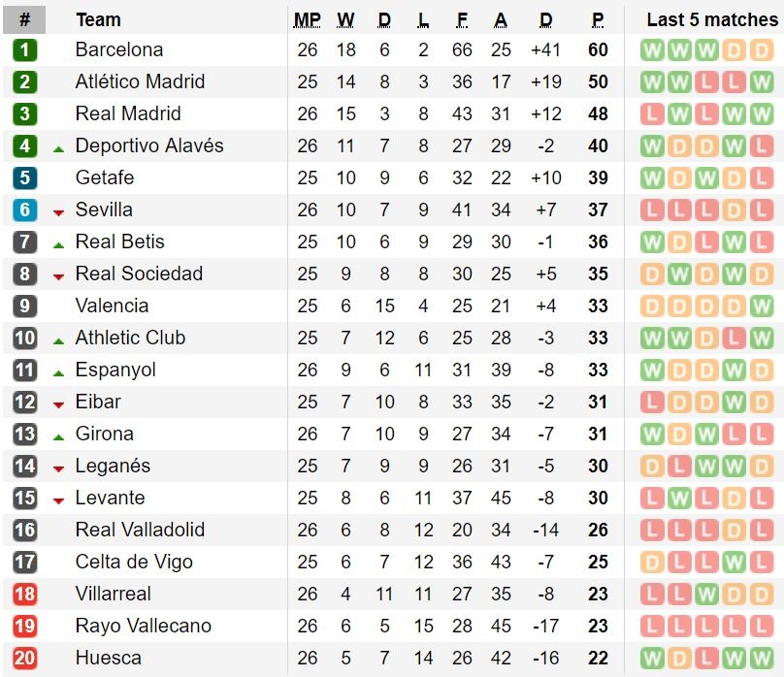Screen dimensions: 784x677
Task: Click Barcelona's first W result badge
Action: 652,50
